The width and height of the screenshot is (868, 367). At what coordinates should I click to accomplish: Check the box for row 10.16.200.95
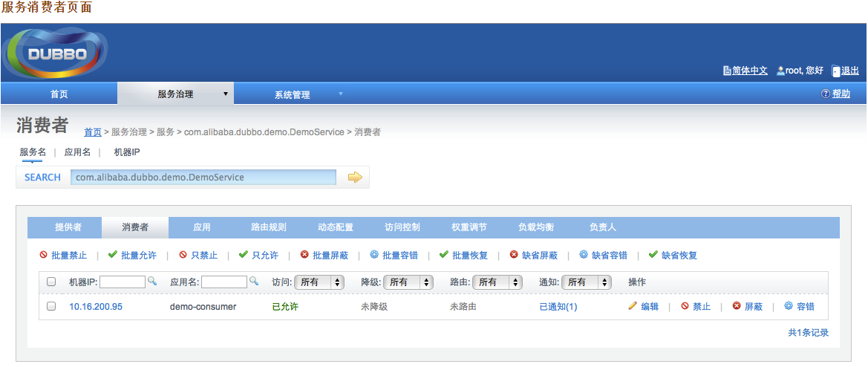click(51, 306)
